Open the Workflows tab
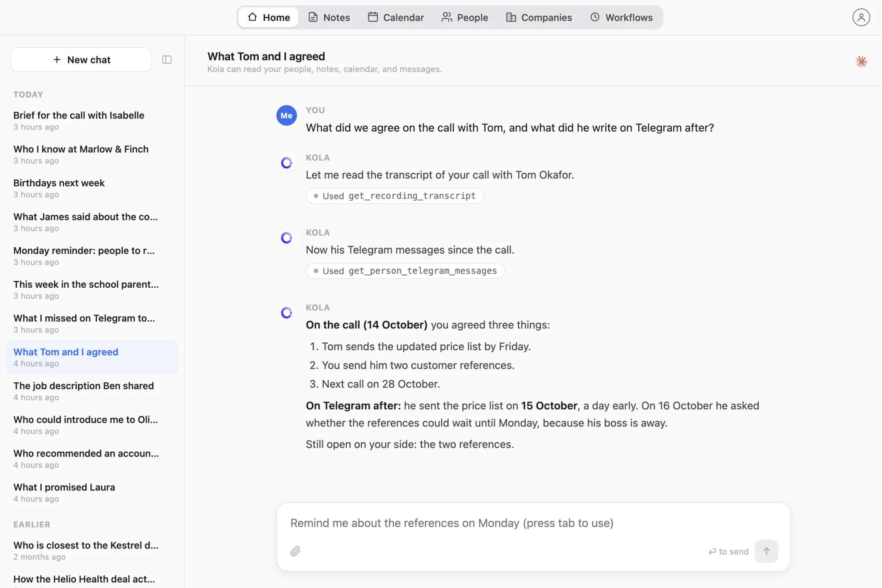The height and width of the screenshot is (588, 882). pos(622,17)
